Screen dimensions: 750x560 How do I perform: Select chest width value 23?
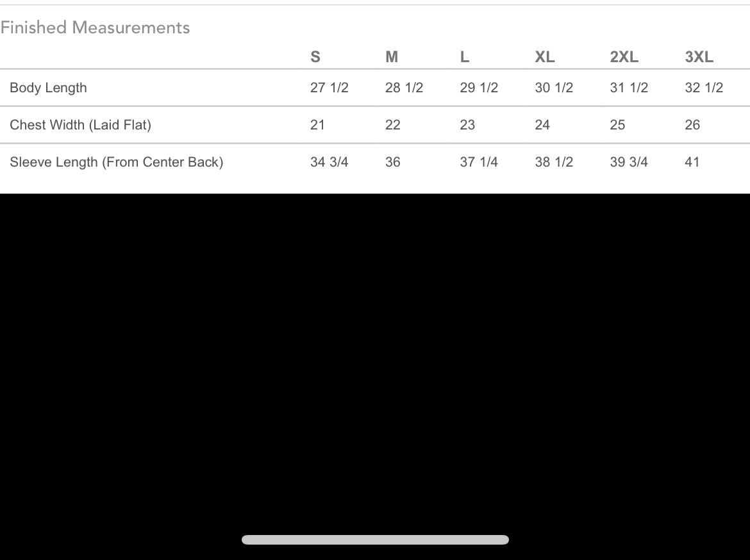click(x=467, y=125)
